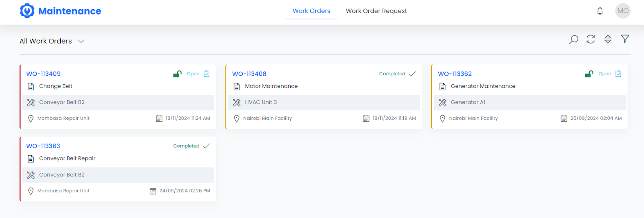Click the calendar icon beside 24/09/2024 02:26 PM

click(x=153, y=191)
